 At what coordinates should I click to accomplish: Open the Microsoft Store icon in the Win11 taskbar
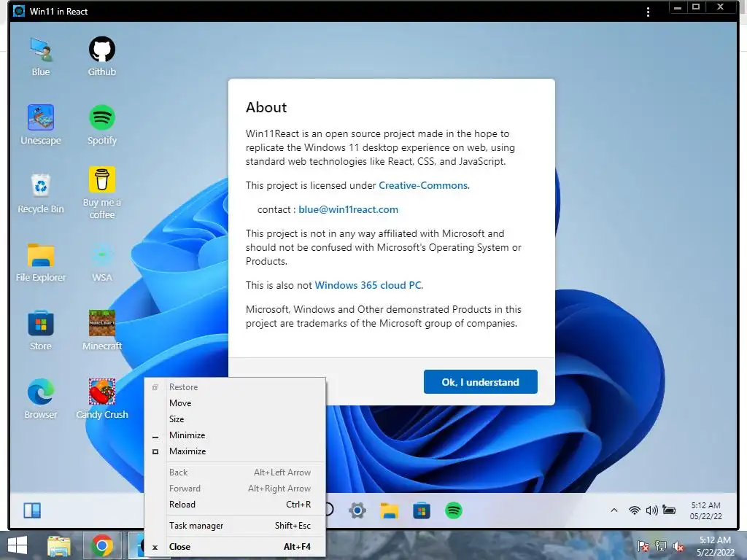click(x=421, y=510)
